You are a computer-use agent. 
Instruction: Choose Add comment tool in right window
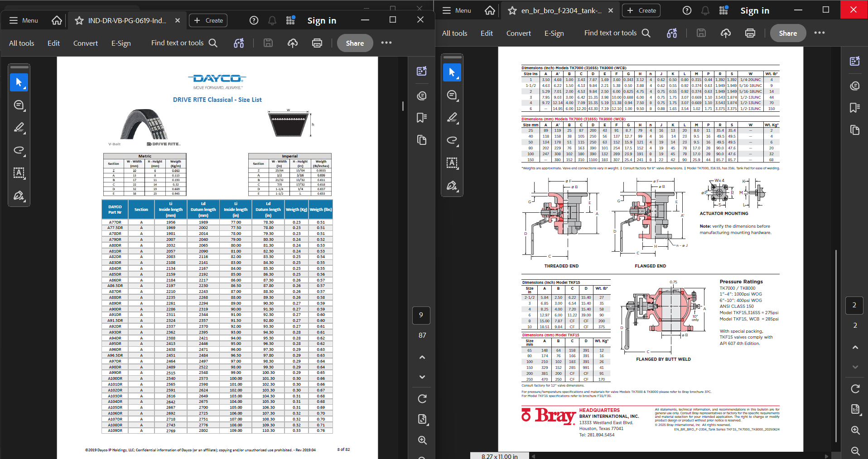pos(452,95)
